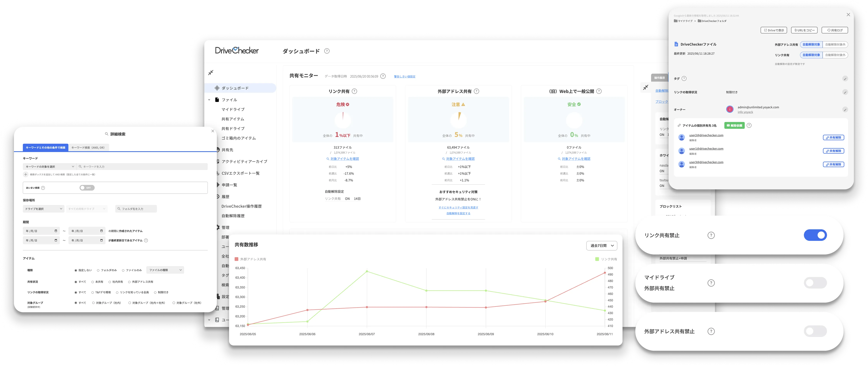
Task: Toggle あいまい検索 OFF switch
Action: (x=87, y=188)
